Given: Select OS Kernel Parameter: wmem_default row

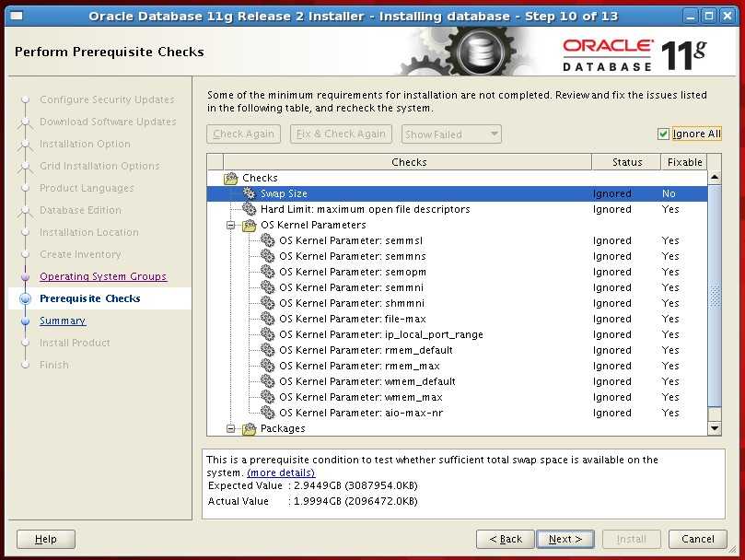Looking at the screenshot, I should tap(457, 381).
